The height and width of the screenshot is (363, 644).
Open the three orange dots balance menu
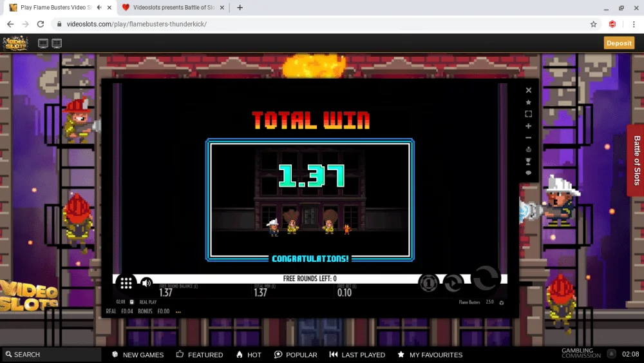click(178, 312)
